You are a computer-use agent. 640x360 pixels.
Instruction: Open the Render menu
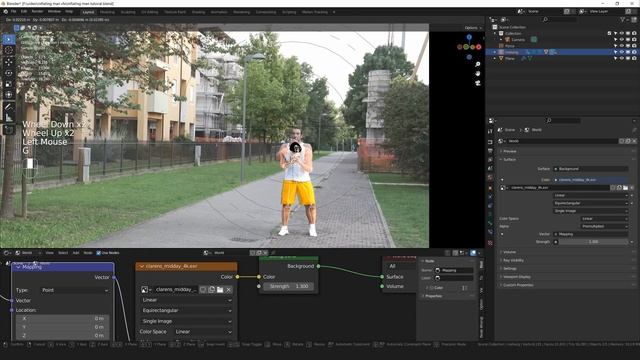[x=37, y=12]
